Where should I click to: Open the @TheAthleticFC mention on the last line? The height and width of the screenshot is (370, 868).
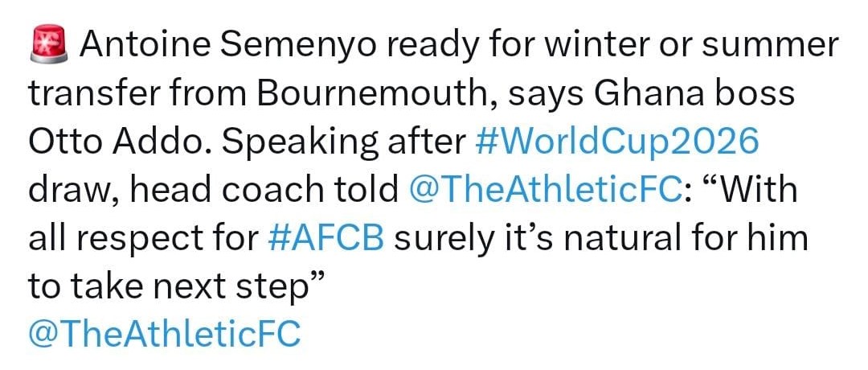165,334
